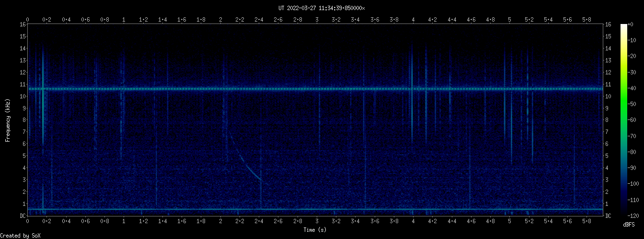Click the 1 second tick on the bottom time axis
This screenshot has width=644, height=239.
[x=124, y=221]
